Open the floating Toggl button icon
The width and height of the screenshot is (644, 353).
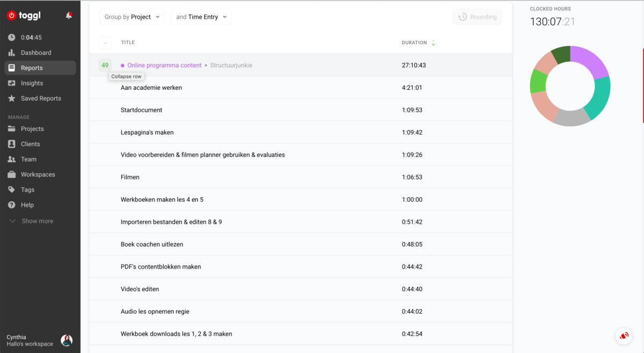pyautogui.click(x=624, y=336)
